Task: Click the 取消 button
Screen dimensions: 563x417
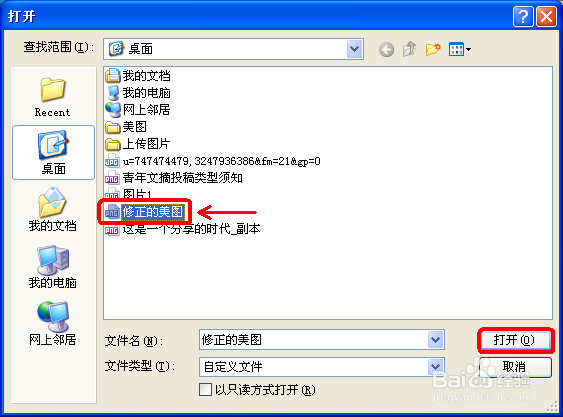Action: pos(515,367)
